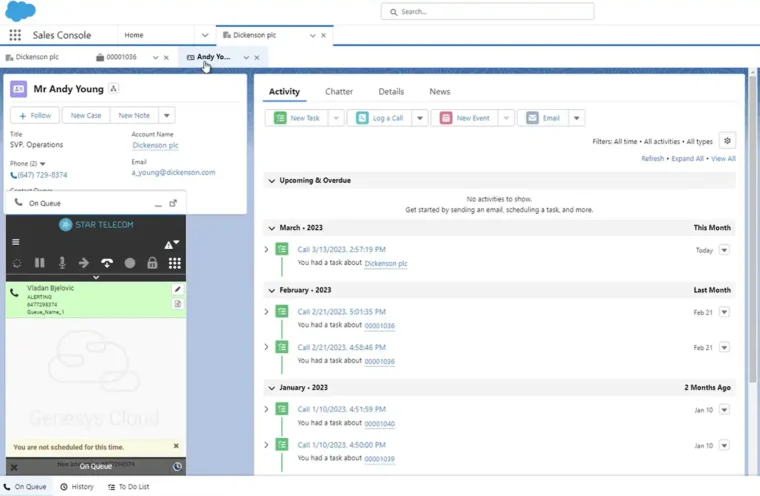The width and height of the screenshot is (760, 496).
Task: Expand the Call 3/13/2023 2:57:19 PM entry
Action: (x=266, y=249)
